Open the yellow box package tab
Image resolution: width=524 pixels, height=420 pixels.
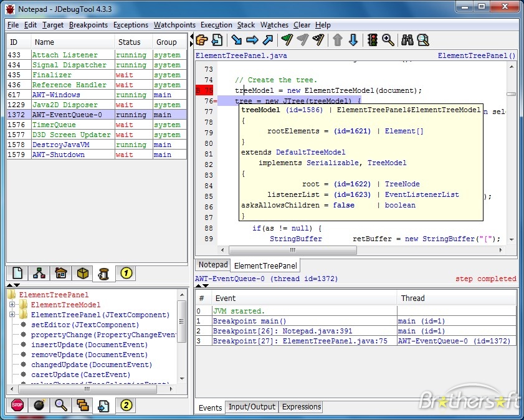pos(82,274)
